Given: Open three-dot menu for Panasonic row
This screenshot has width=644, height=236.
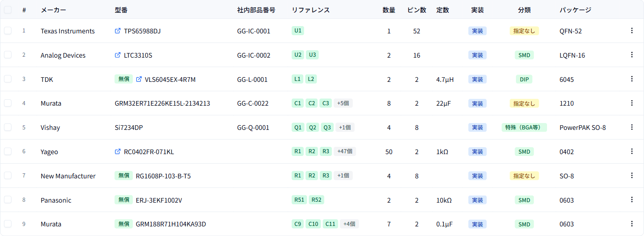Looking at the screenshot, I should [x=632, y=199].
